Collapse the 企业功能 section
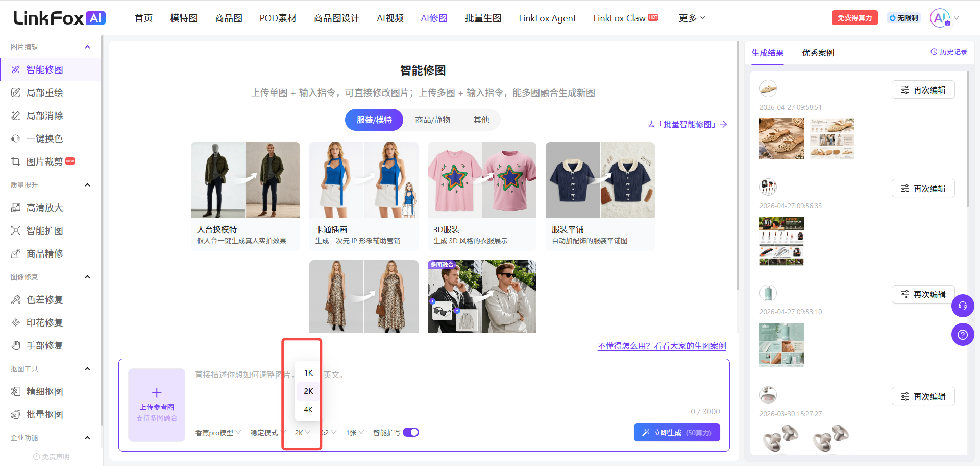 (x=87, y=438)
